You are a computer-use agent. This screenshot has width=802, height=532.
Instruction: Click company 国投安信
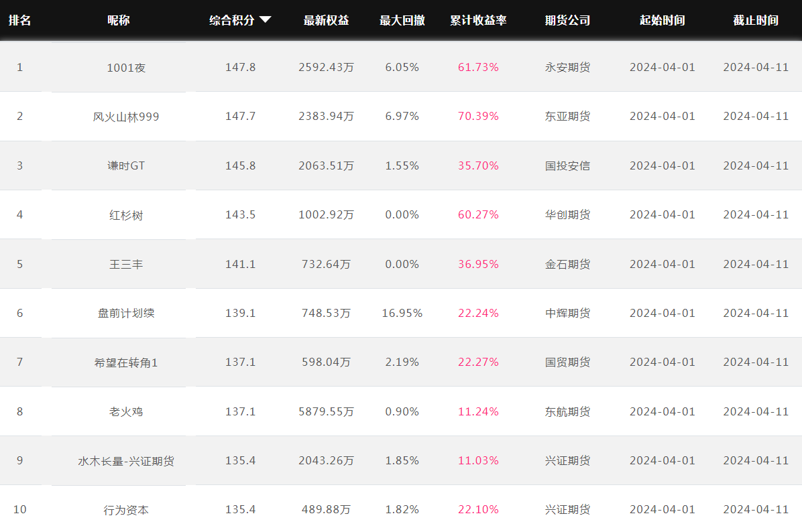[568, 165]
